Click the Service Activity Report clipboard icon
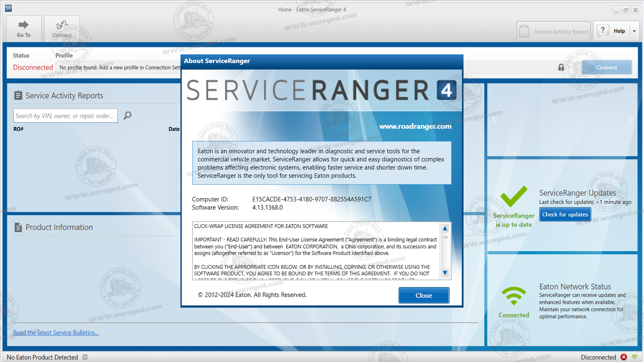644x362 pixels. (524, 31)
